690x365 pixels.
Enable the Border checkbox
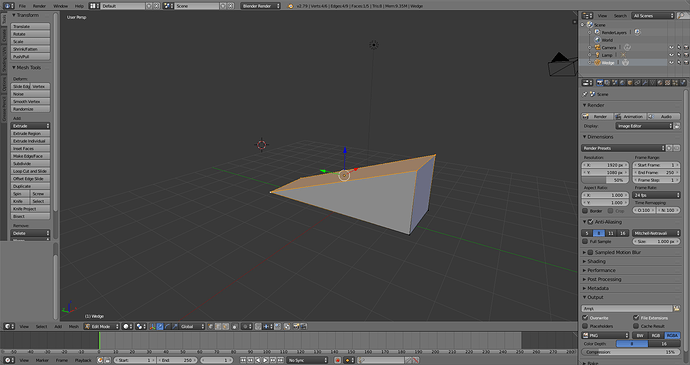click(585, 211)
